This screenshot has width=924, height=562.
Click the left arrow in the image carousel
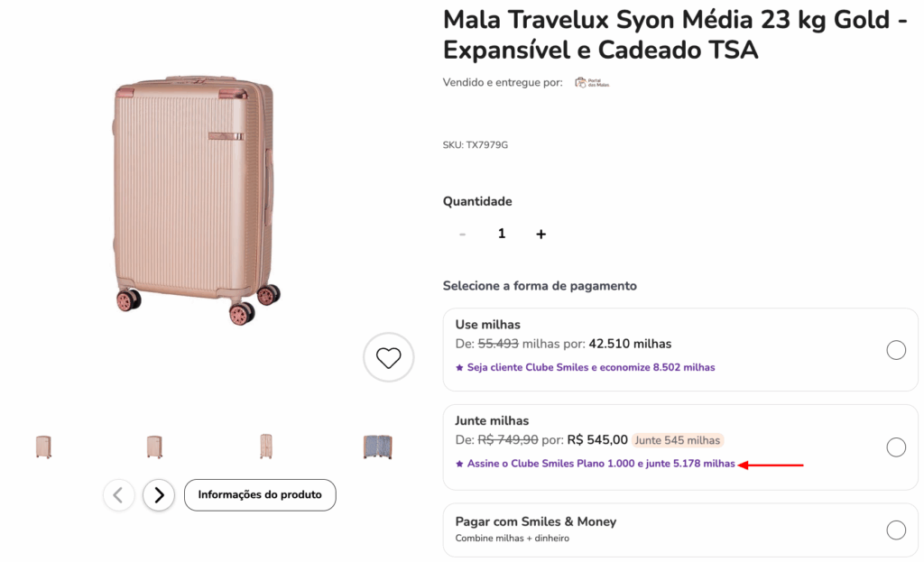click(x=119, y=494)
